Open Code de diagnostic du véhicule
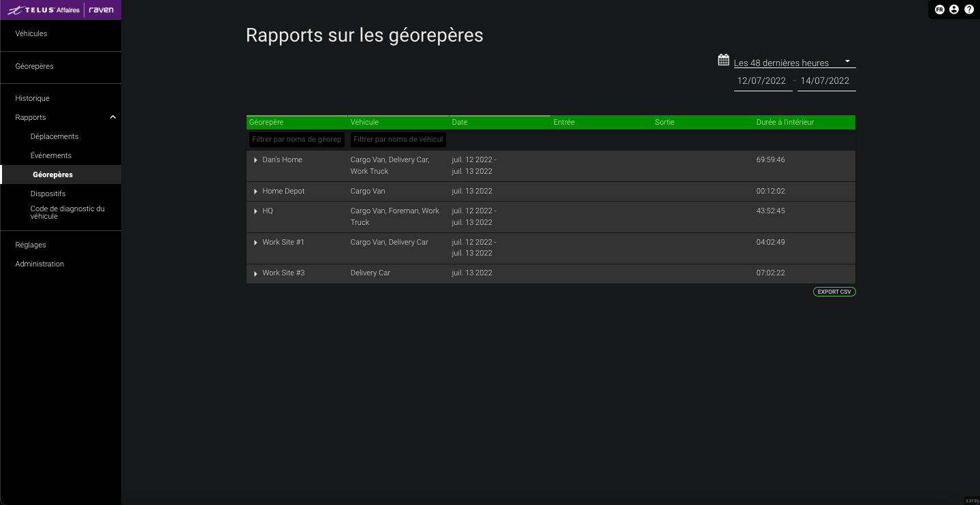Viewport: 980px width, 505px height. click(x=67, y=213)
